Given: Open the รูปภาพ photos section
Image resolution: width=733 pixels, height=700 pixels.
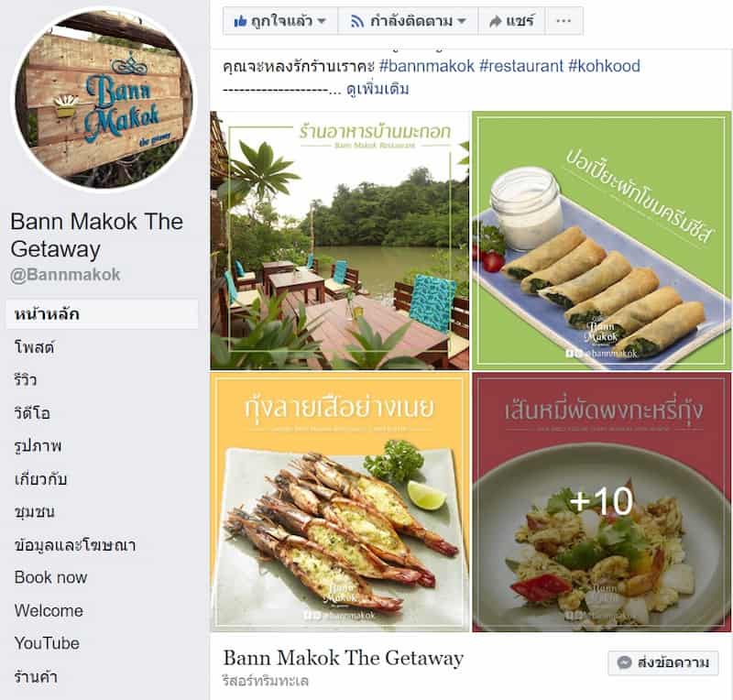Looking at the screenshot, I should tap(38, 446).
